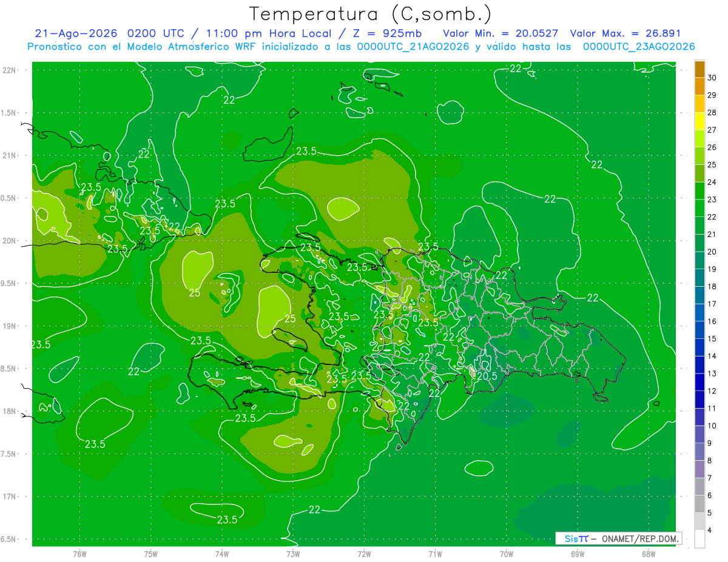Click the valid-until time '0000UTC_23AGO2026'
The image size is (728, 562).
[639, 47]
